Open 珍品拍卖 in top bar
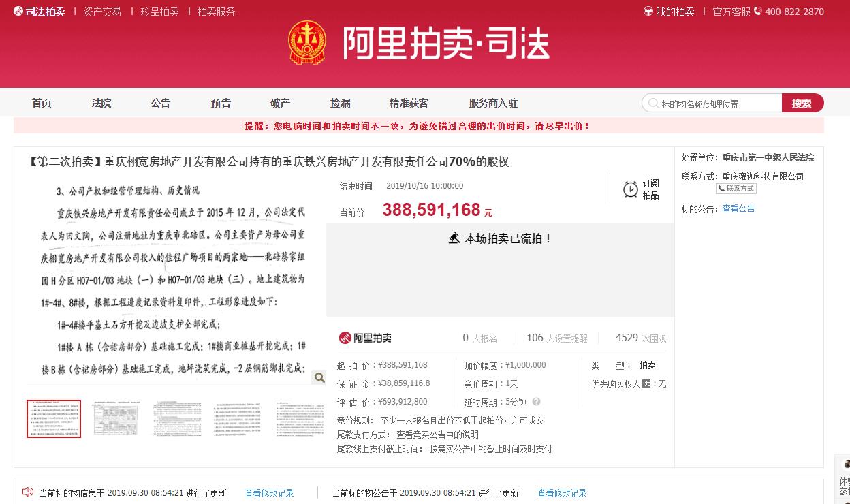 (159, 12)
